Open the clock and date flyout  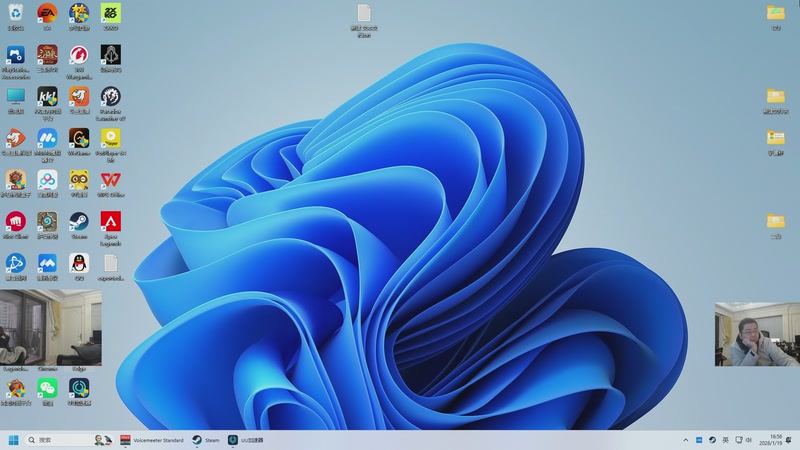[770, 440]
